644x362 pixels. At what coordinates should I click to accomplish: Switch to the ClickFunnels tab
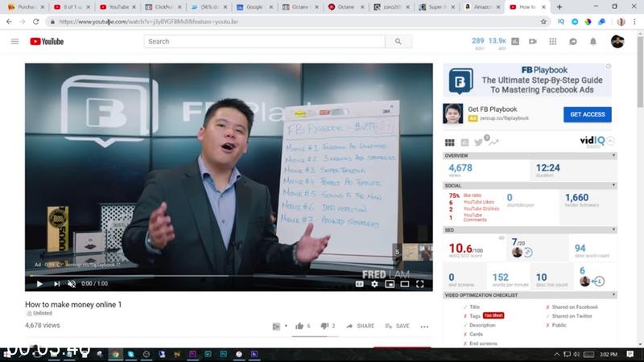point(163,7)
